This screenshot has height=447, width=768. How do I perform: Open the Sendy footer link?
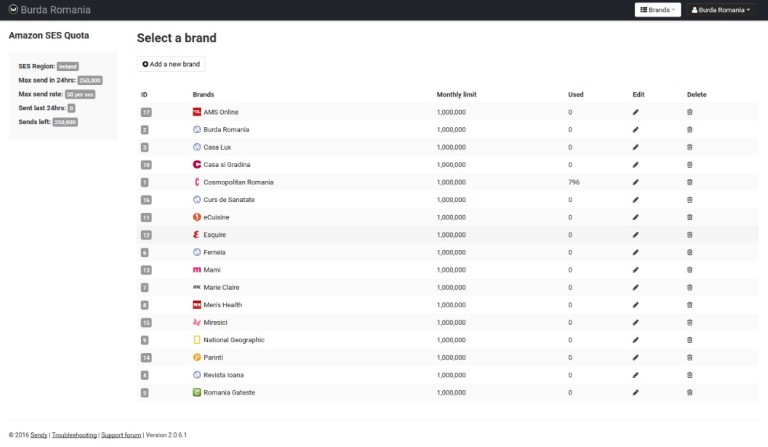pyautogui.click(x=41, y=435)
